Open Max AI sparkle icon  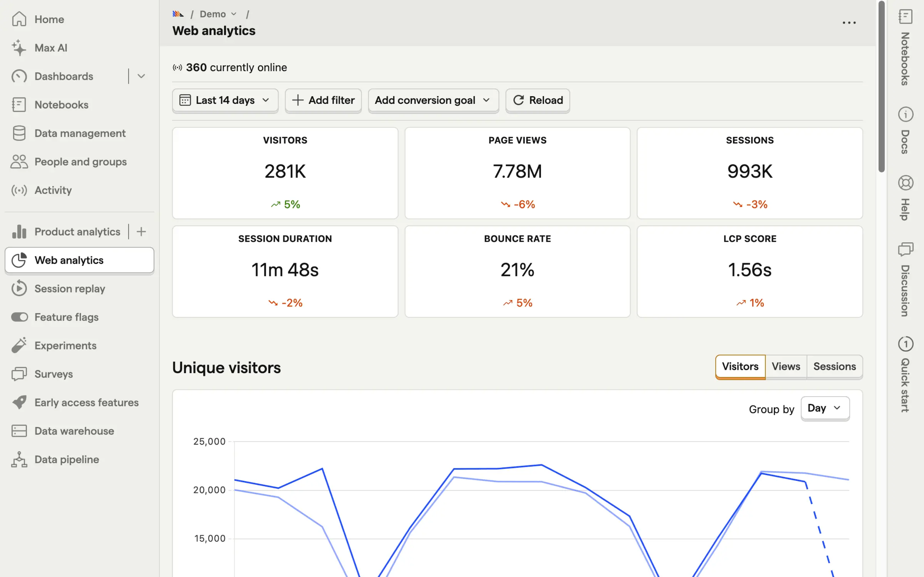[19, 48]
